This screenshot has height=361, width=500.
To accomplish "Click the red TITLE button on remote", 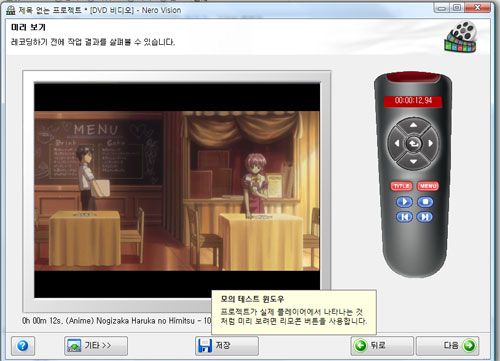I will point(401,186).
